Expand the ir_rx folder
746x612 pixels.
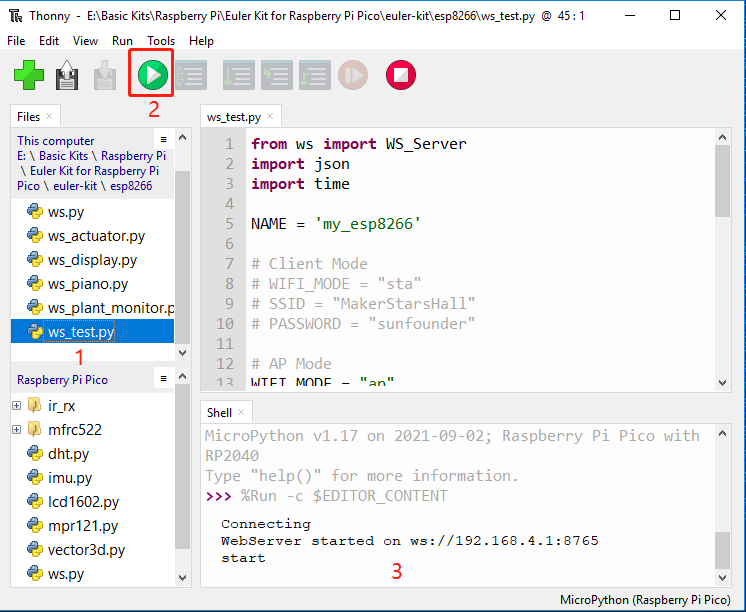point(17,405)
